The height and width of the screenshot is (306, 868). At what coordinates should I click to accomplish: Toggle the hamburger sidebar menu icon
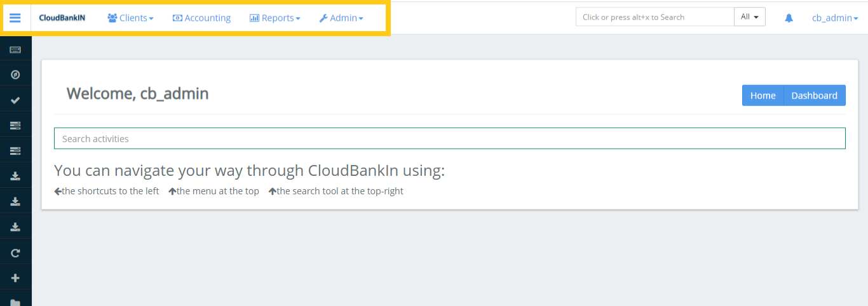(15, 18)
